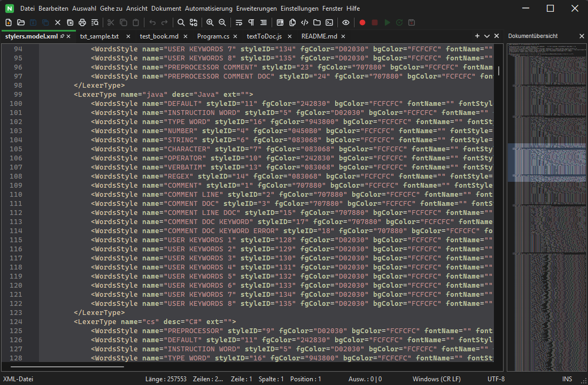Toggle the INS insert mode indicator
588x385 pixels.
tap(567, 379)
